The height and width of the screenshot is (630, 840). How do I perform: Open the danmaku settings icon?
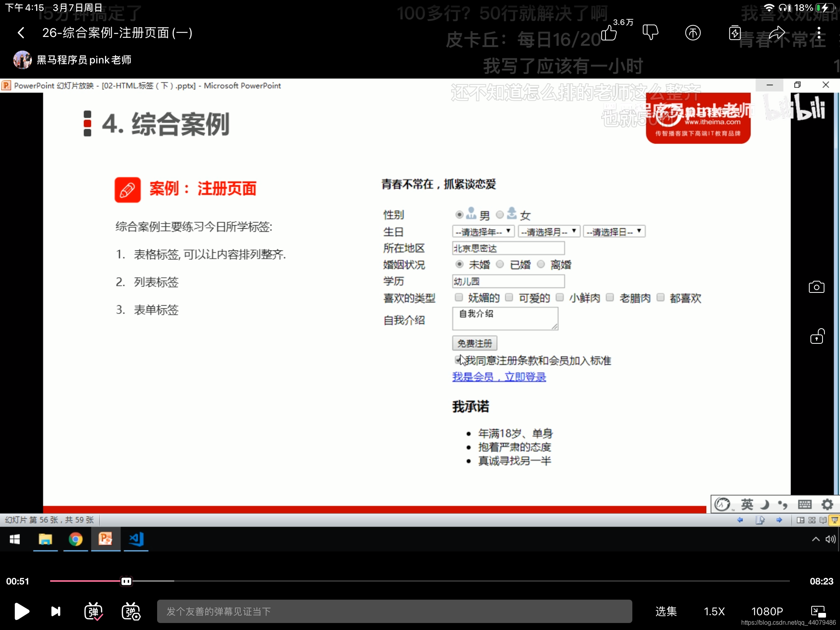point(131,611)
